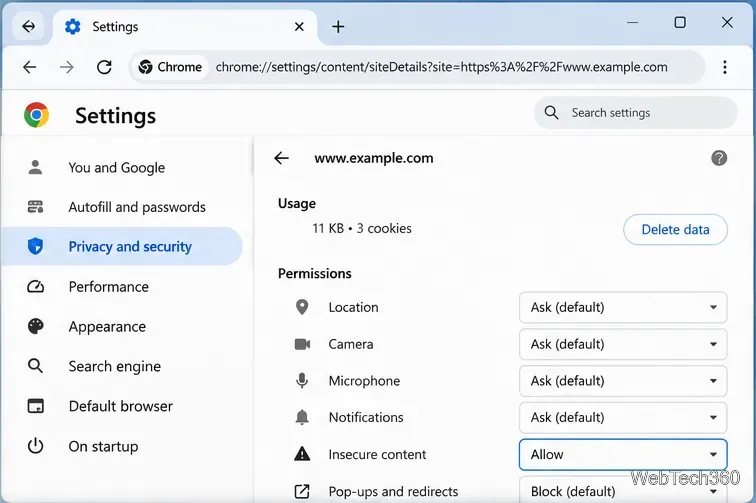756x503 pixels.
Task: Open Pop-ups and redirects dropdown
Action: click(x=623, y=490)
